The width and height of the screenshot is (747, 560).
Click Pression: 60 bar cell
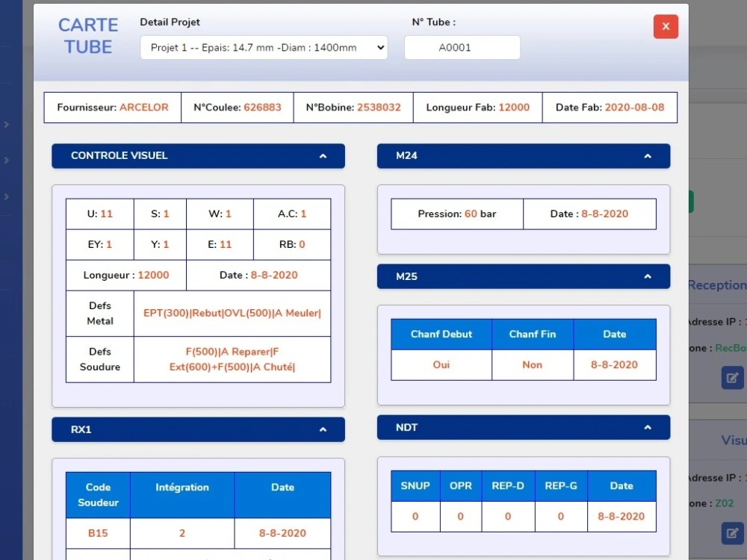tap(457, 214)
